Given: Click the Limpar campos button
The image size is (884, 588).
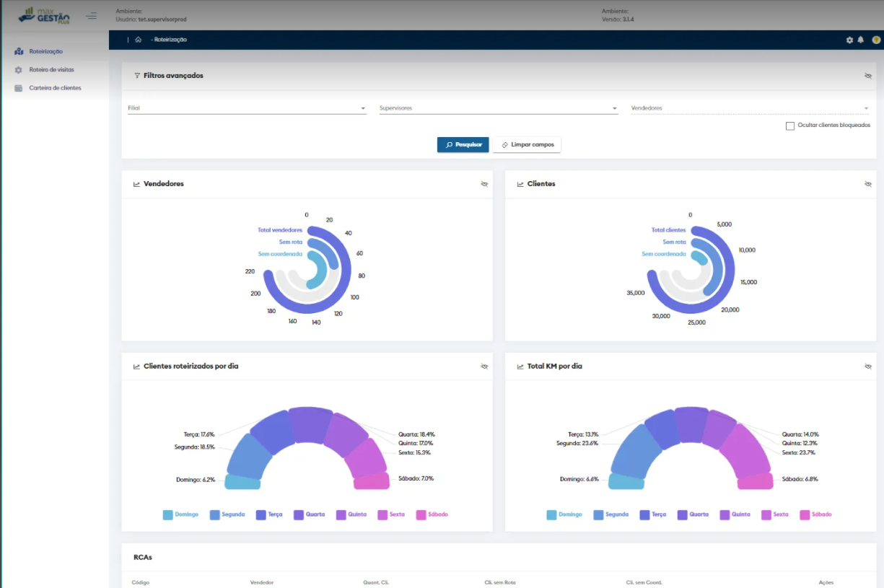Looking at the screenshot, I should coord(527,145).
